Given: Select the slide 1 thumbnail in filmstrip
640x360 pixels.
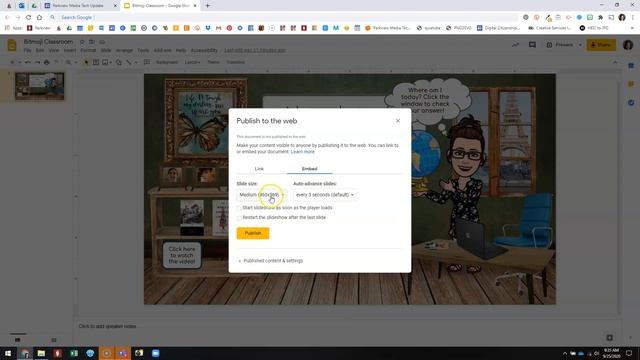Looking at the screenshot, I should point(40,86).
